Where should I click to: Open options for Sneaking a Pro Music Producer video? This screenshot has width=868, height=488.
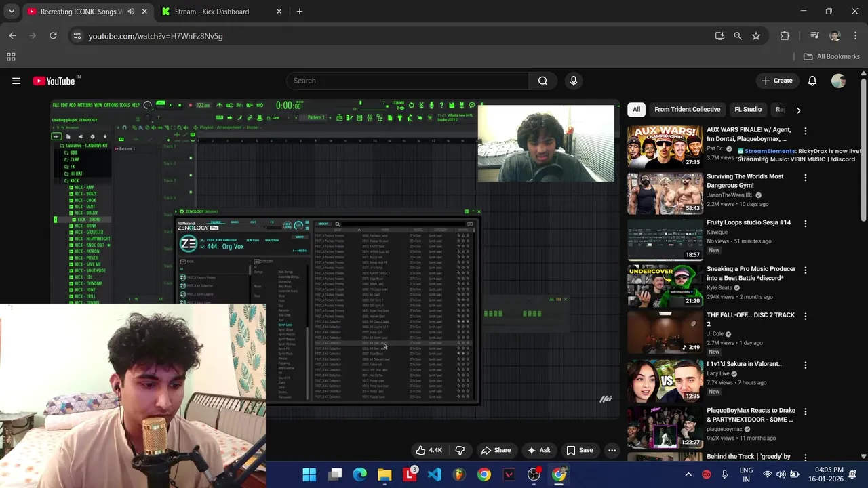806,270
